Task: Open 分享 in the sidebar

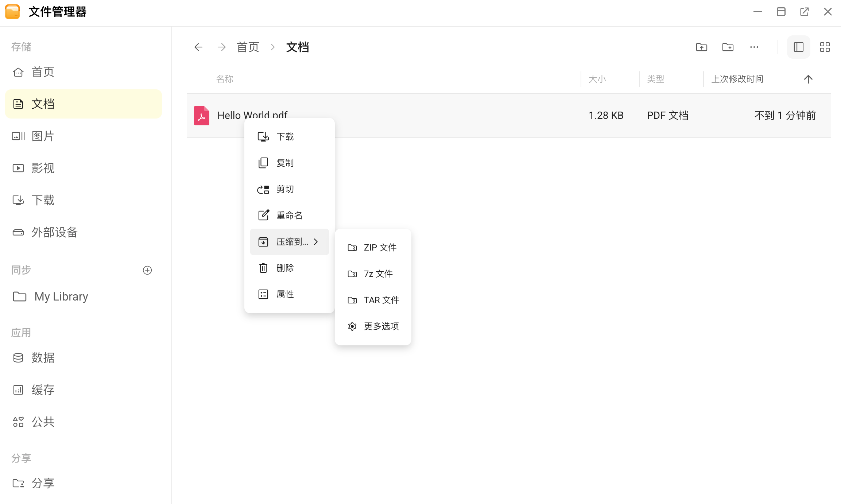Action: click(84, 483)
